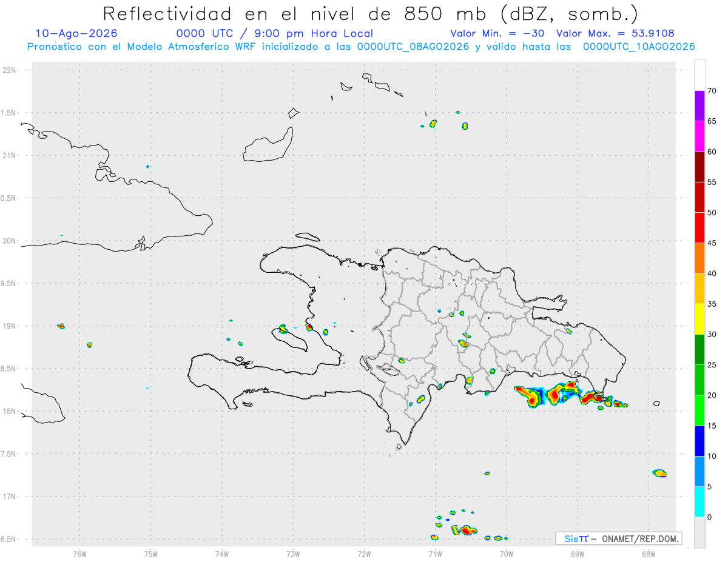This screenshot has height=562, width=728.
Task: Click the '71W' longitude label
Action: pos(435,553)
